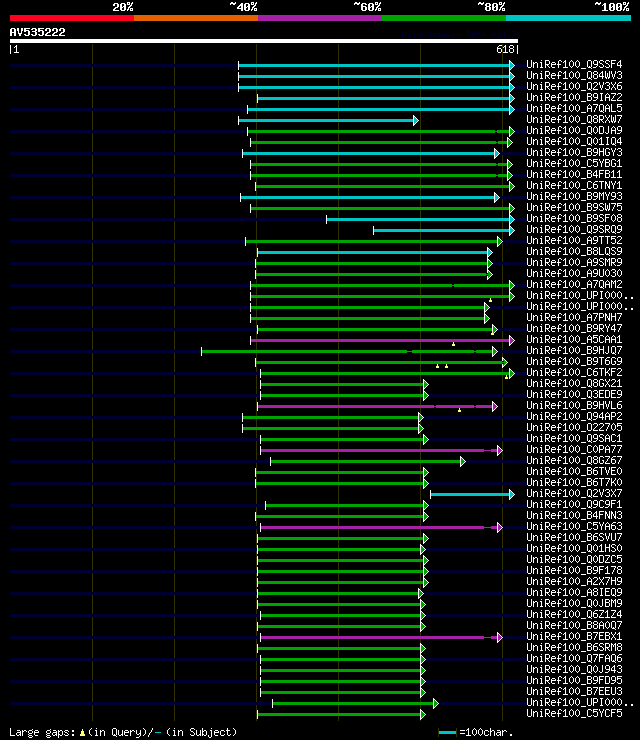Click the UniRef100_A9SMR9 label

click(574, 262)
